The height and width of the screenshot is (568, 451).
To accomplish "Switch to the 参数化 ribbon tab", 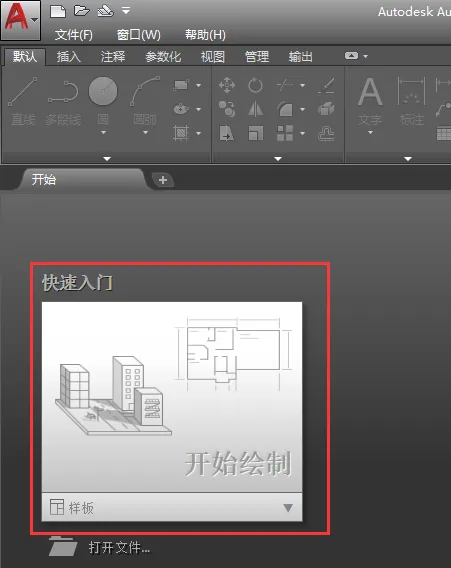I will click(x=163, y=57).
